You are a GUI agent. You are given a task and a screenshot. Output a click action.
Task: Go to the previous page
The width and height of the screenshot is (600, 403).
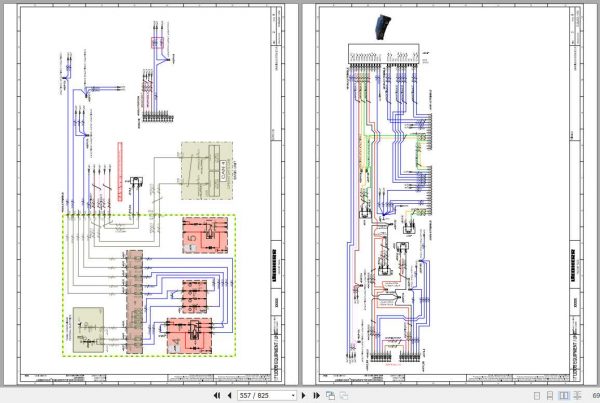(230, 395)
